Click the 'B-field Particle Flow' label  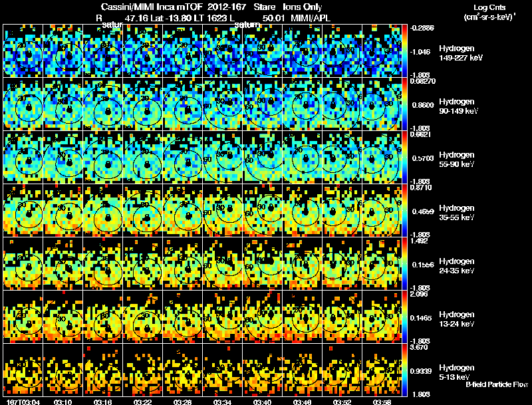click(497, 384)
